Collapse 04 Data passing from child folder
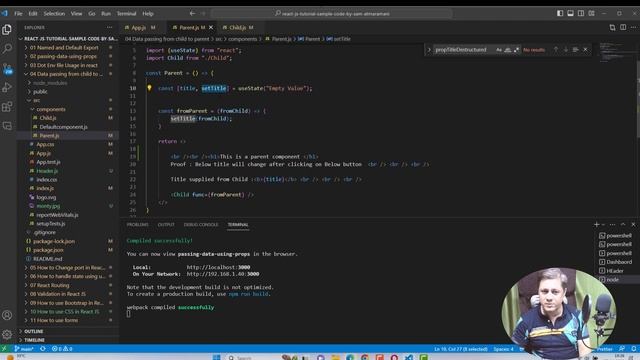 click(x=66, y=74)
